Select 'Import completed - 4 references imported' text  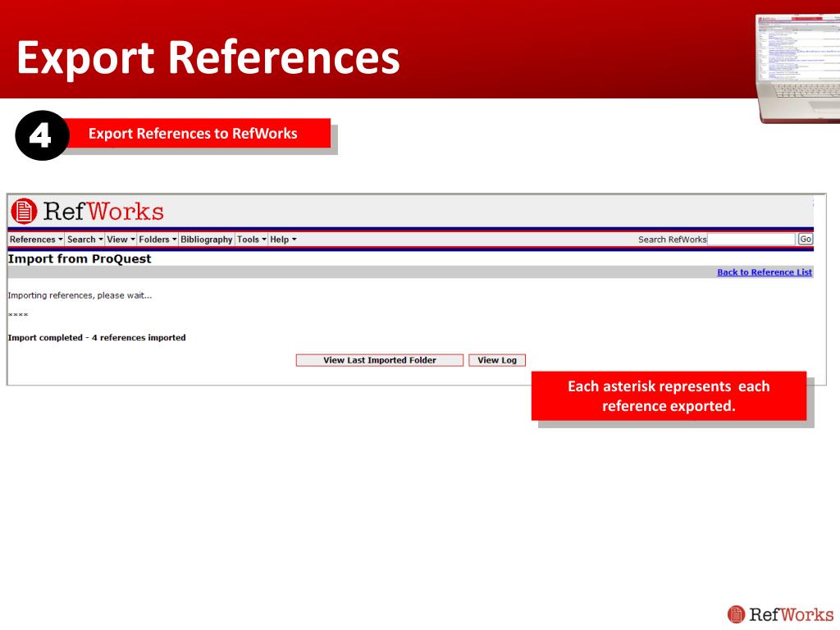(97, 337)
